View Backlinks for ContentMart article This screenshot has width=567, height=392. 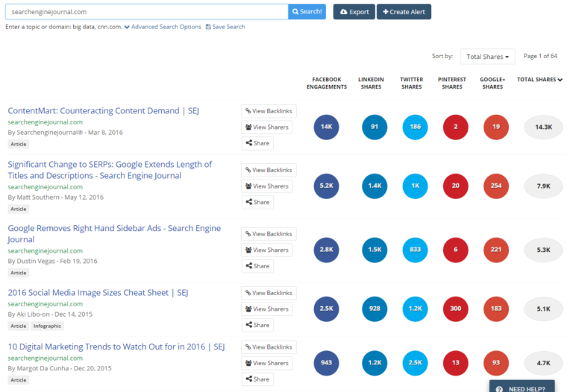coord(269,111)
